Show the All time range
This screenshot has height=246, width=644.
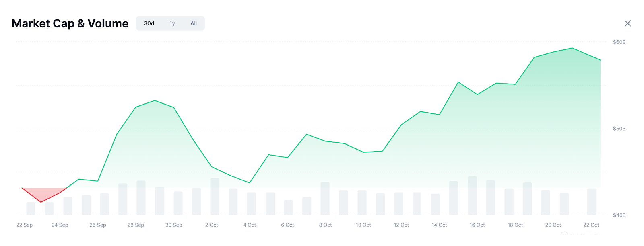click(194, 23)
